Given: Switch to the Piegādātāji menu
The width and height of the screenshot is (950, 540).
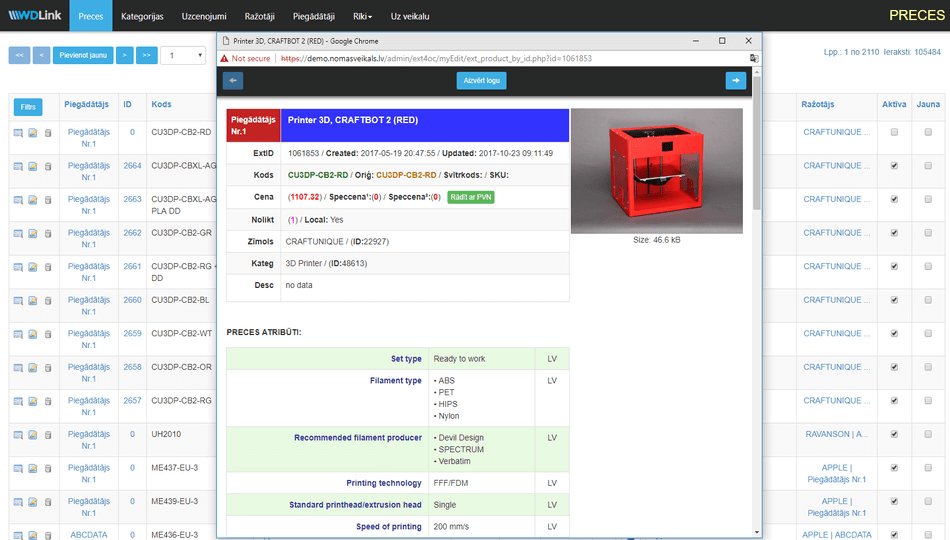Looking at the screenshot, I should (x=314, y=16).
